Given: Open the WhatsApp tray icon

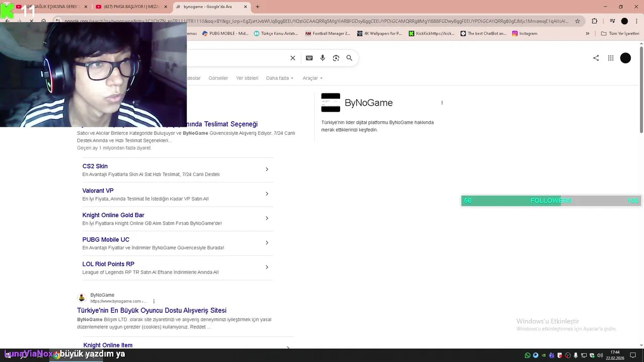Looking at the screenshot, I should coord(527,355).
